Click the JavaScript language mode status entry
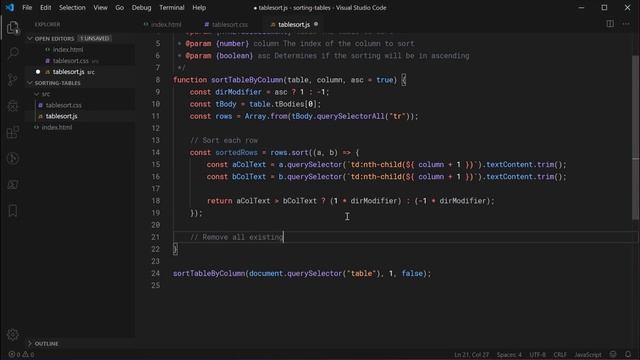Screen dimensions: 640x360 point(588,354)
